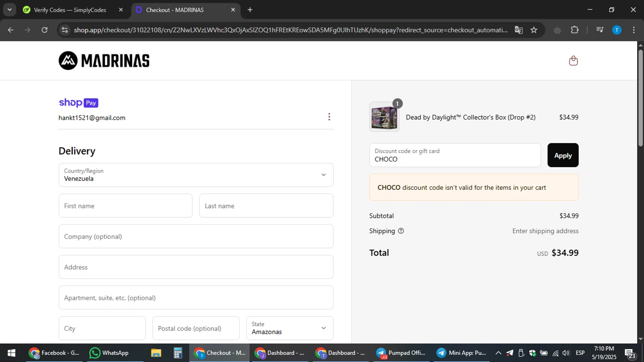Open the Shop Pay account three-dot menu
The width and height of the screenshot is (644, 362).
329,117
